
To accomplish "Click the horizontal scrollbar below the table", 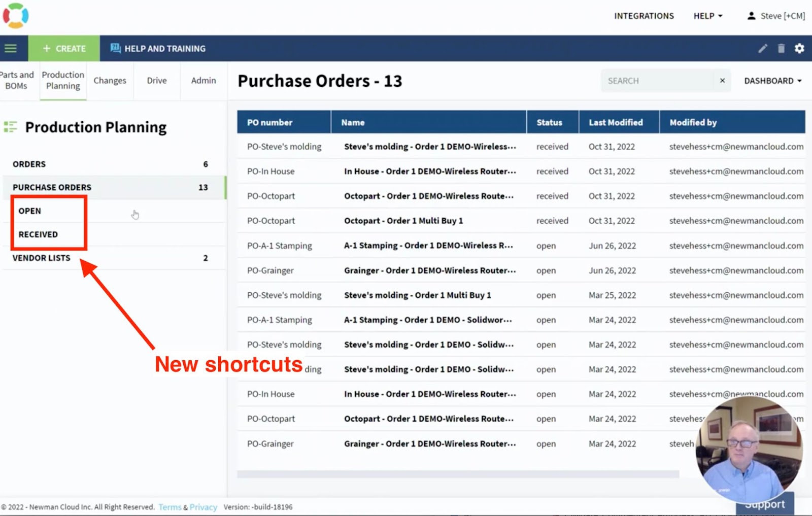I will pyautogui.click(x=458, y=474).
